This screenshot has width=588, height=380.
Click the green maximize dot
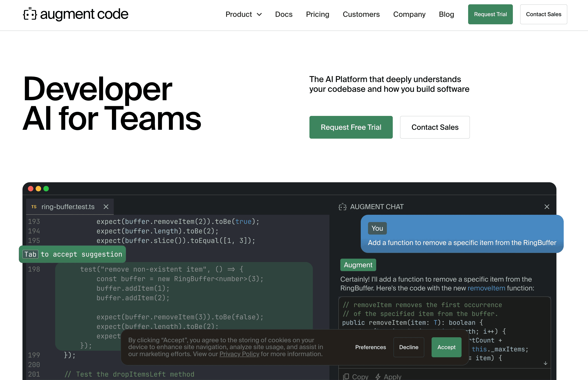(x=46, y=188)
